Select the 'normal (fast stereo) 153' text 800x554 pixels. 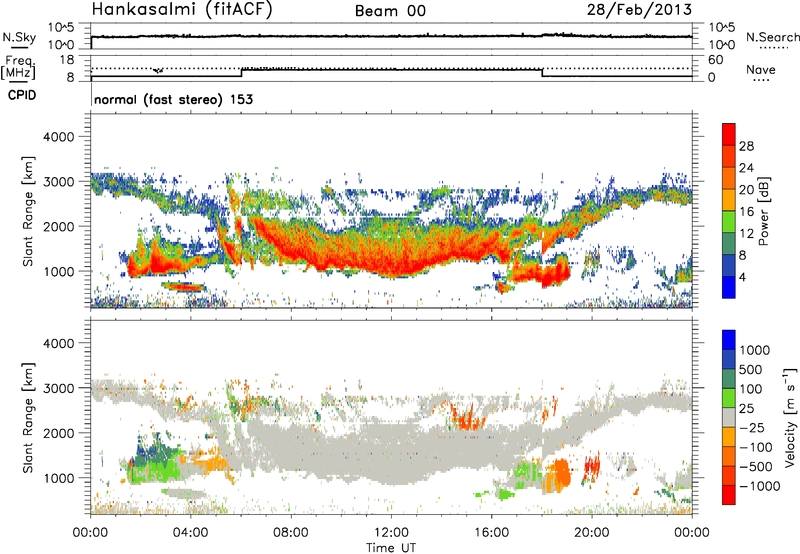[173, 99]
